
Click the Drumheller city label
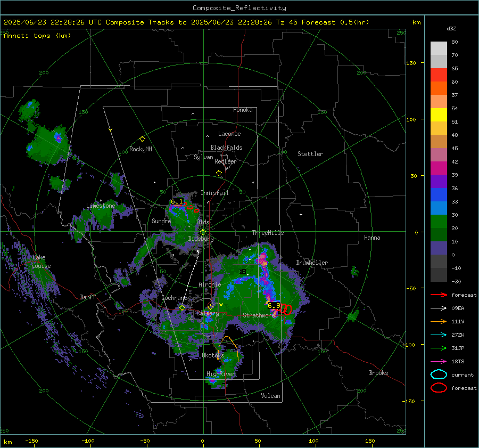click(312, 263)
